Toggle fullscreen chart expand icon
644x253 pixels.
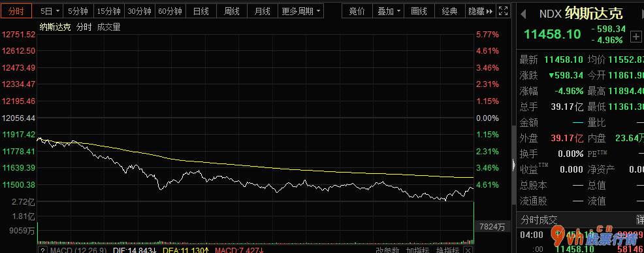pos(503,11)
